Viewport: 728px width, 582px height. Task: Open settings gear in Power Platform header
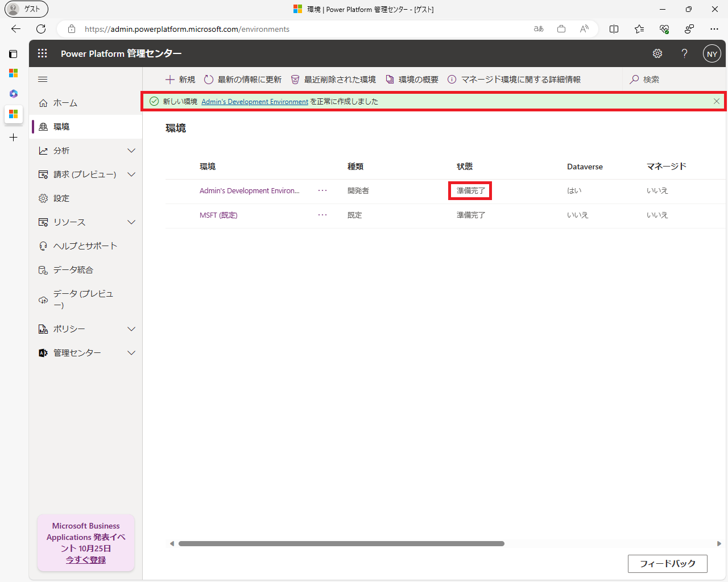coord(657,53)
